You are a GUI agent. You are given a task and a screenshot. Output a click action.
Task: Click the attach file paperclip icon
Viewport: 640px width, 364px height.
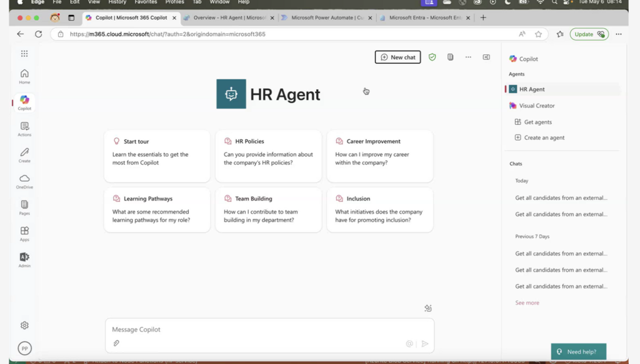(x=116, y=343)
